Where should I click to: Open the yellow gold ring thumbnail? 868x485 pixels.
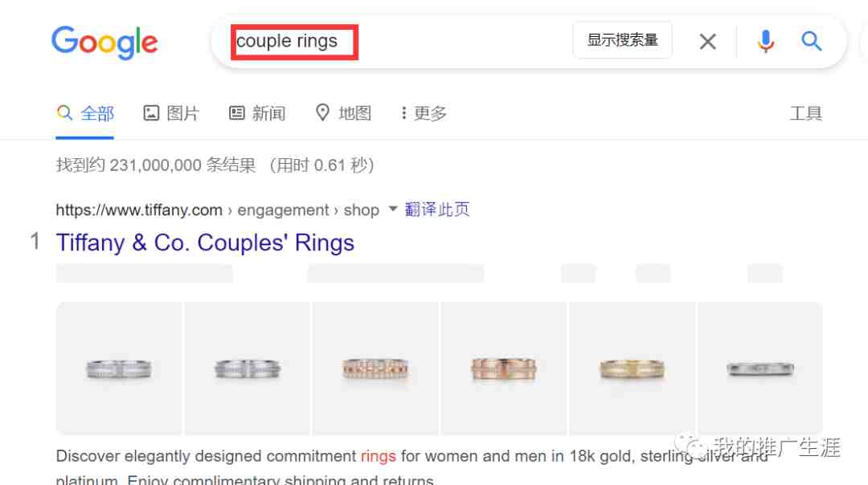[x=633, y=369]
